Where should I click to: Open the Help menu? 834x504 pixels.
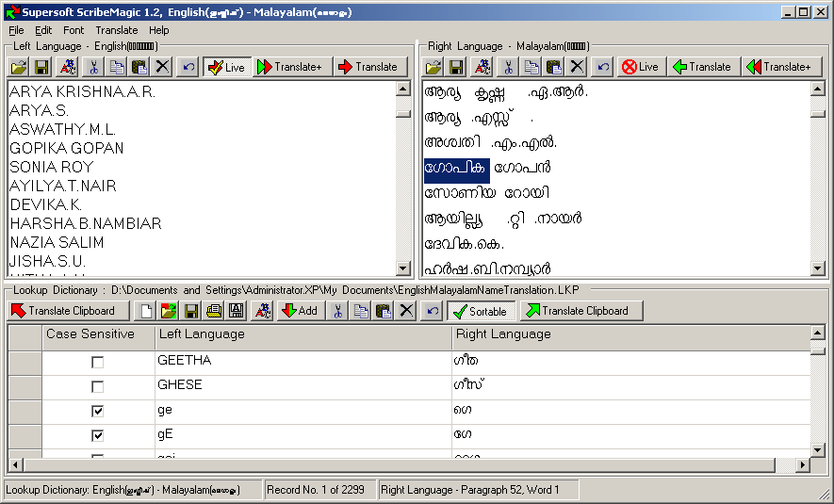tap(158, 30)
